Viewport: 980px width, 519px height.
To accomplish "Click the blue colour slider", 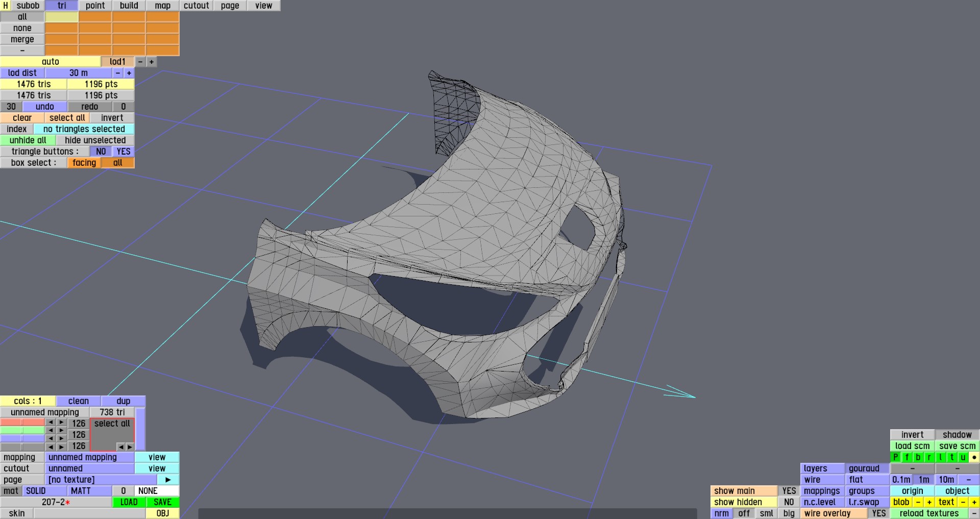I will click(22, 439).
